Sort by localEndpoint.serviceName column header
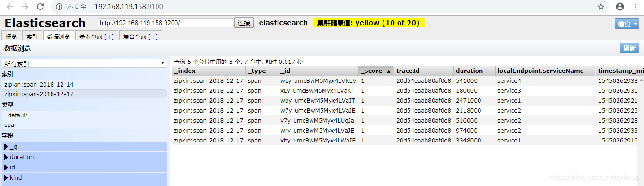 tap(546, 71)
